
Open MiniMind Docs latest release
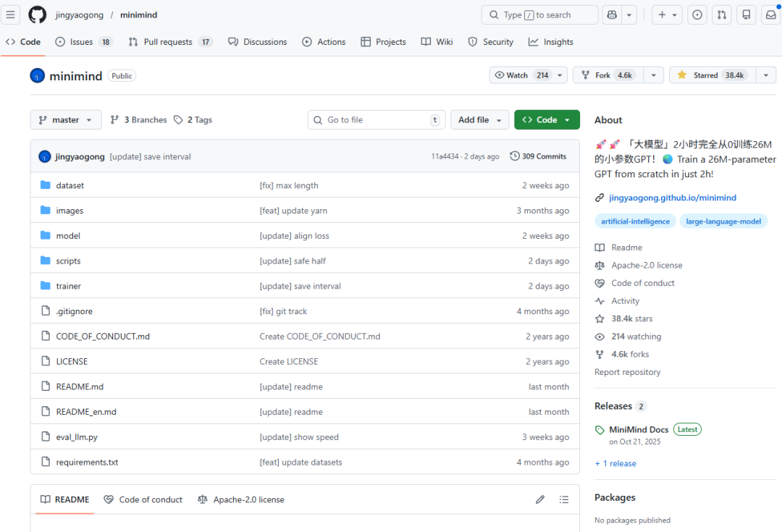(x=639, y=430)
